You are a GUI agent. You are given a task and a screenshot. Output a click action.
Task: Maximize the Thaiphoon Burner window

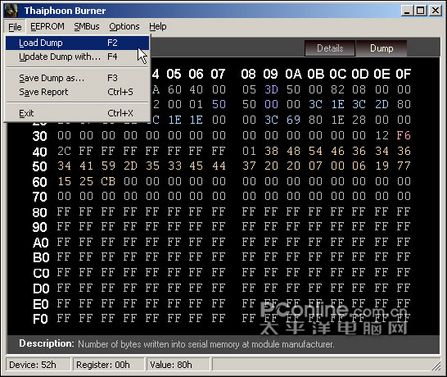tap(421, 11)
